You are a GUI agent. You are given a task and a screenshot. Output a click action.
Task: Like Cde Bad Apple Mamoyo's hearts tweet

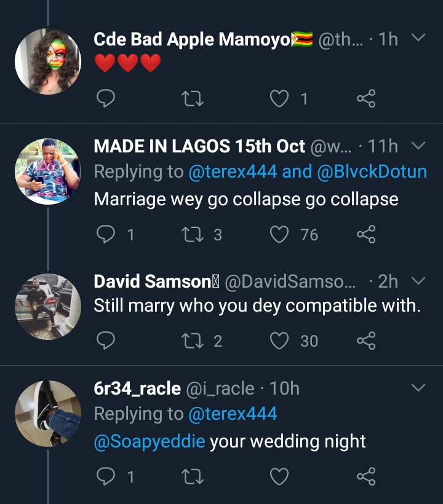point(280,98)
